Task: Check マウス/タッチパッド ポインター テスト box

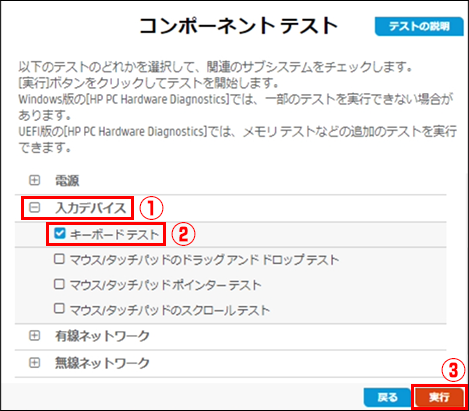Action: click(x=59, y=284)
